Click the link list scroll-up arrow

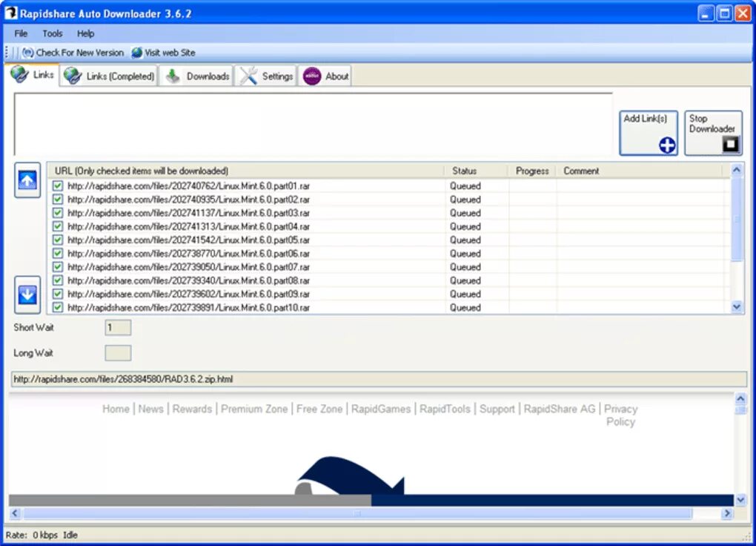(x=736, y=169)
